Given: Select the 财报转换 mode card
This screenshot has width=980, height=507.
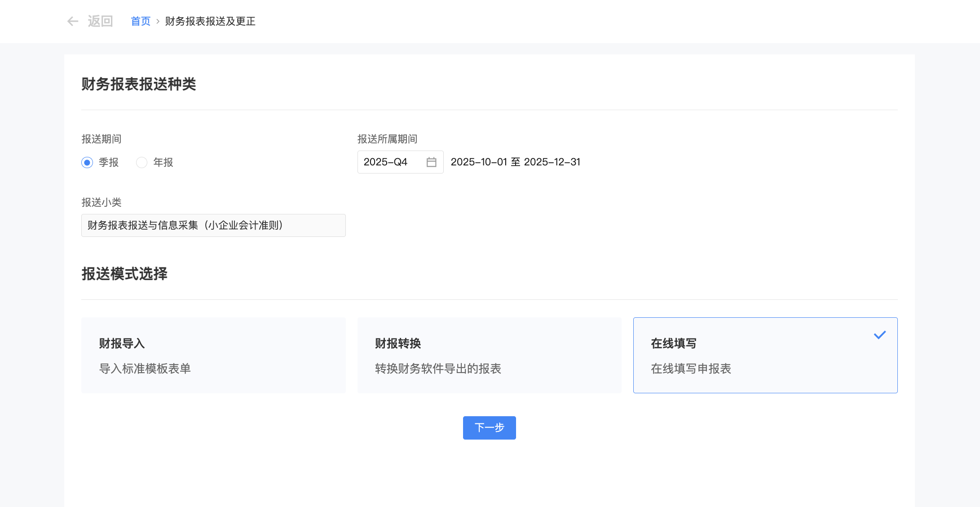Looking at the screenshot, I should point(489,355).
